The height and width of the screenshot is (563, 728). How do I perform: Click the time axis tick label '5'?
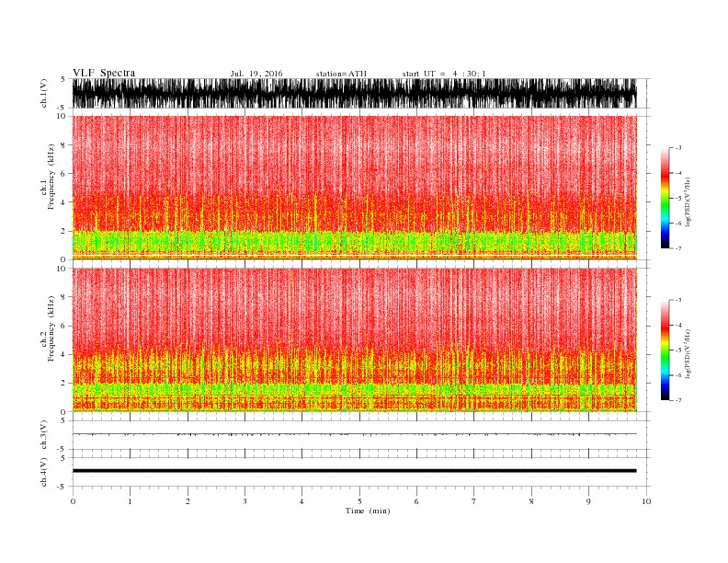359,501
